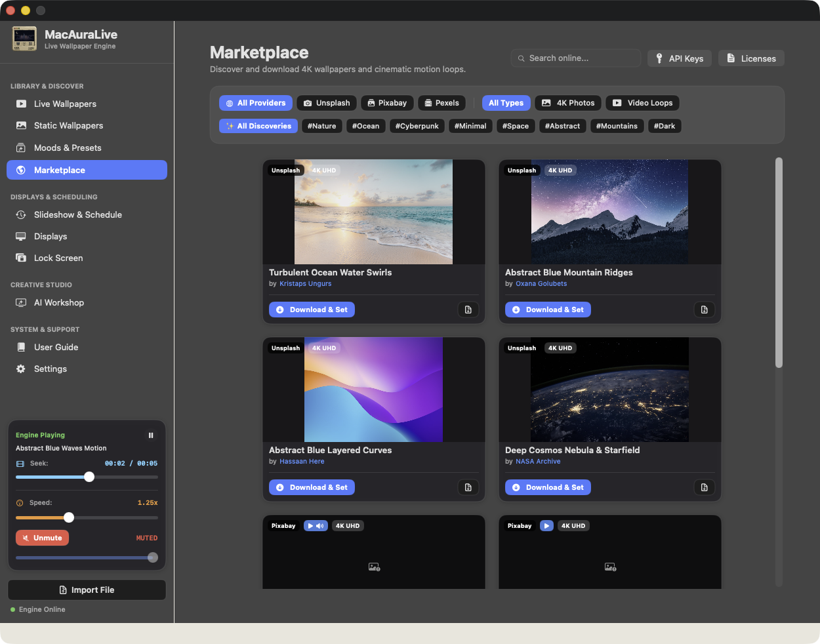Open Static Wallpapers section
The height and width of the screenshot is (644, 820).
coord(87,125)
